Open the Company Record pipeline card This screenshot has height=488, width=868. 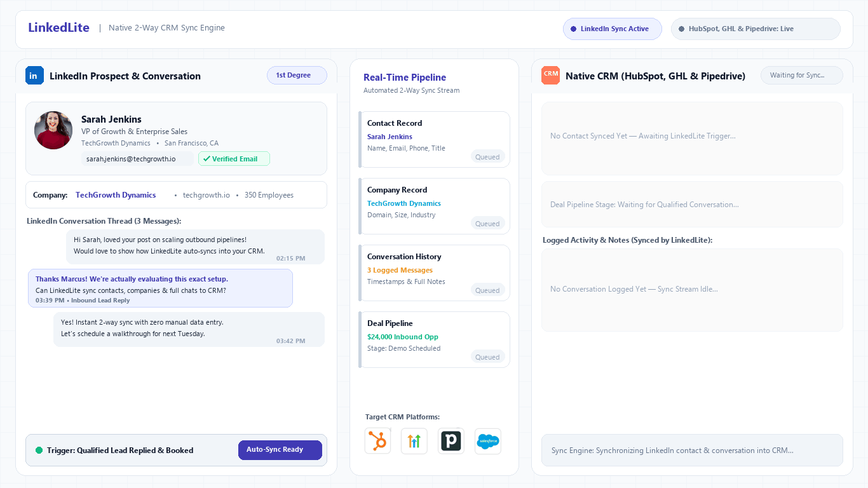(x=435, y=207)
